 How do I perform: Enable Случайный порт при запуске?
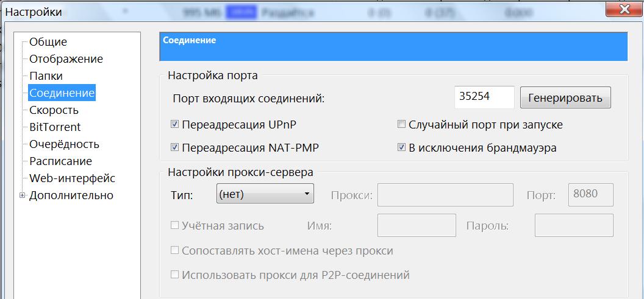point(401,125)
